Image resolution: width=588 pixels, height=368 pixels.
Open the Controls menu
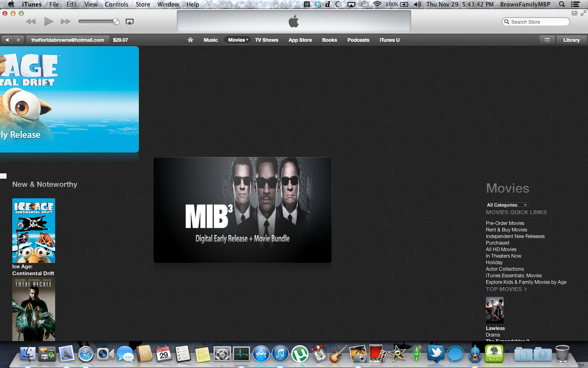pos(116,4)
